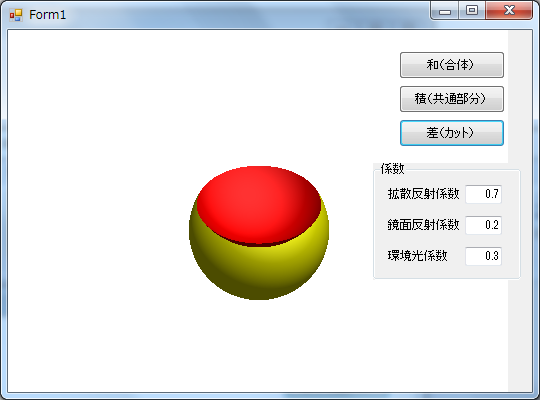Click the 差(カット) difference button
This screenshot has width=540, height=400.
pos(452,133)
